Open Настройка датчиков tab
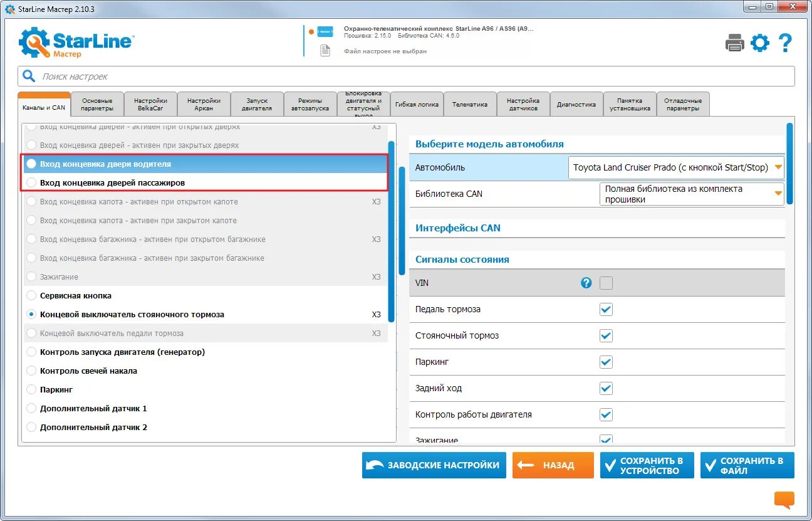Image resolution: width=812 pixels, height=521 pixels. point(523,104)
